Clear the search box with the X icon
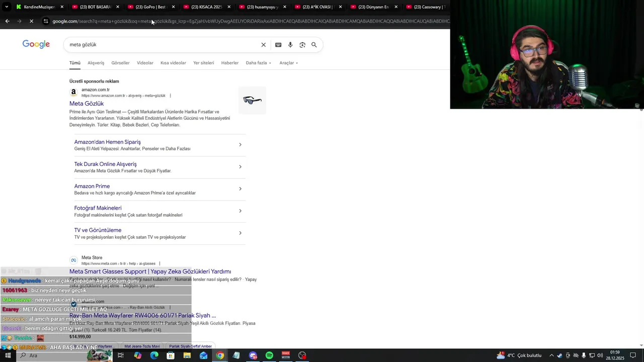644x362 pixels. tap(263, 45)
